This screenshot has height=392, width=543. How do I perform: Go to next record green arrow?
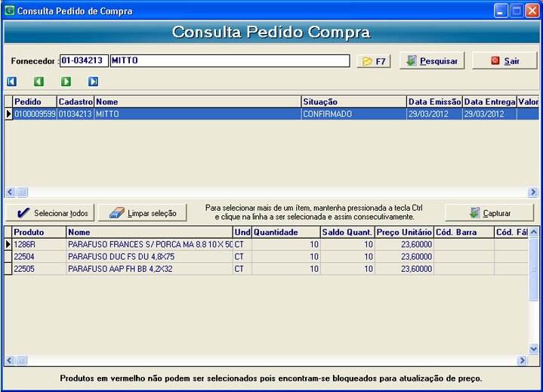pyautogui.click(x=66, y=82)
